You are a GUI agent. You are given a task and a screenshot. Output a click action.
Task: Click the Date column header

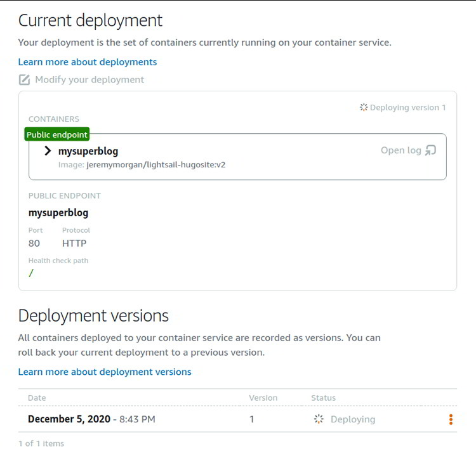[37, 398]
